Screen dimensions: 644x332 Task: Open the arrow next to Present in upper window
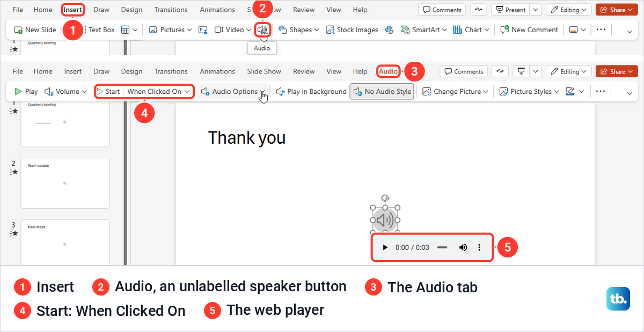tap(536, 10)
